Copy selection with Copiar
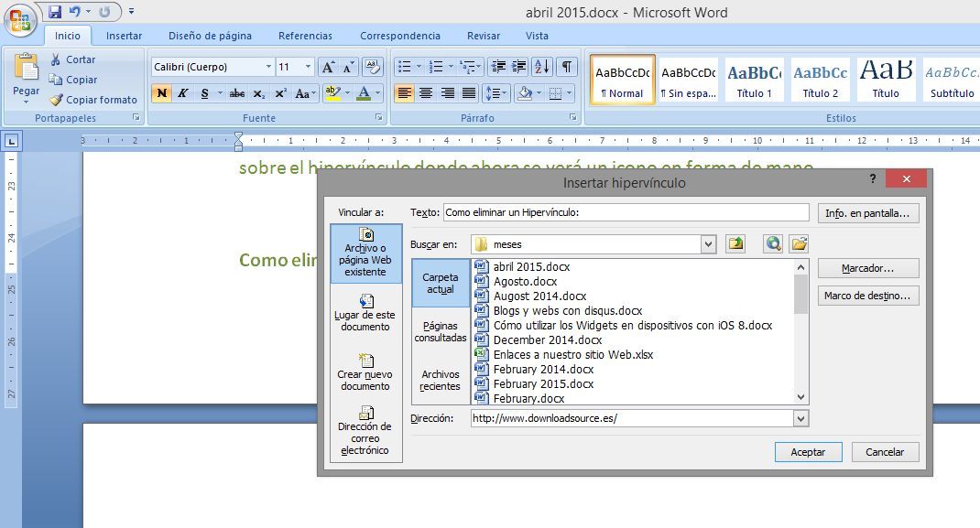The width and height of the screenshot is (980, 528). coord(73,80)
